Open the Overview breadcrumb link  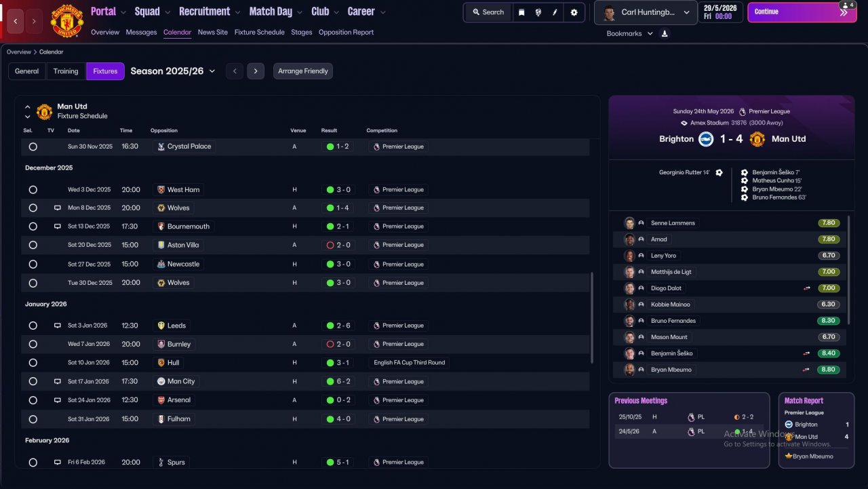(19, 52)
